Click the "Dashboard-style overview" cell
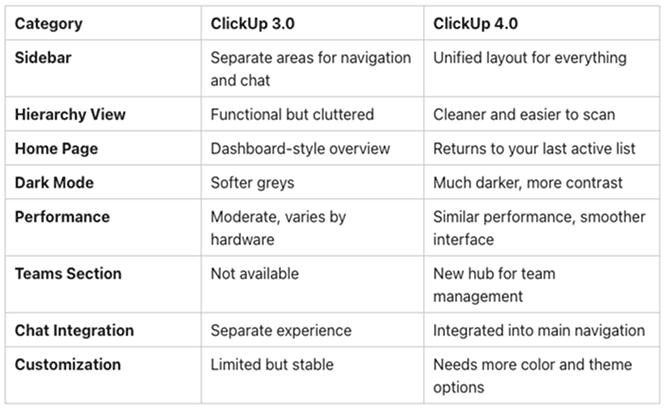Viewport: 664px width, 408px height. pyautogui.click(x=299, y=149)
